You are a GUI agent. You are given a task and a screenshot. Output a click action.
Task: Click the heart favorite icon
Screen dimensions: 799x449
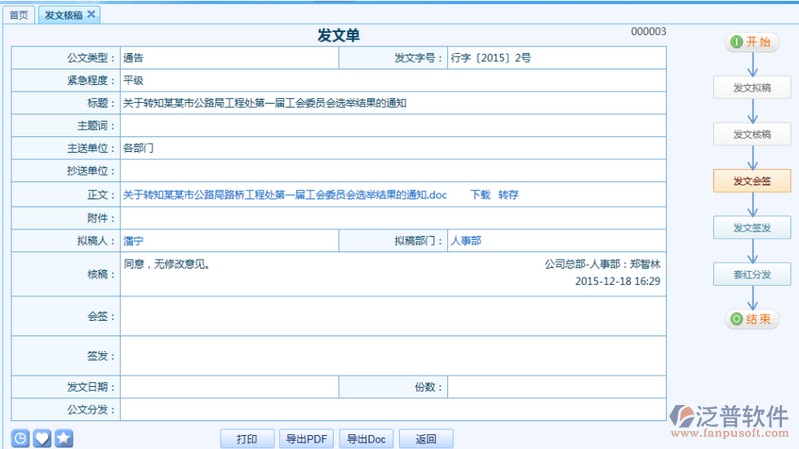[42, 438]
